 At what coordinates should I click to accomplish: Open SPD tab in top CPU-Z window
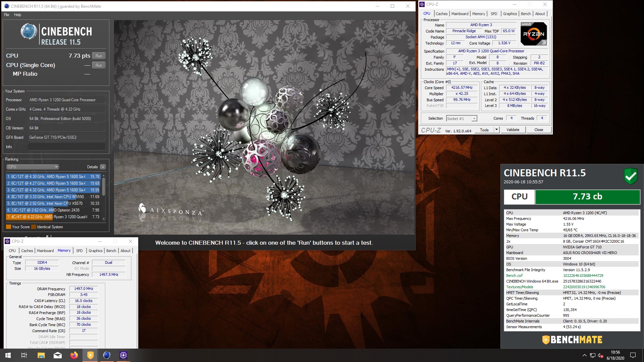pyautogui.click(x=494, y=14)
